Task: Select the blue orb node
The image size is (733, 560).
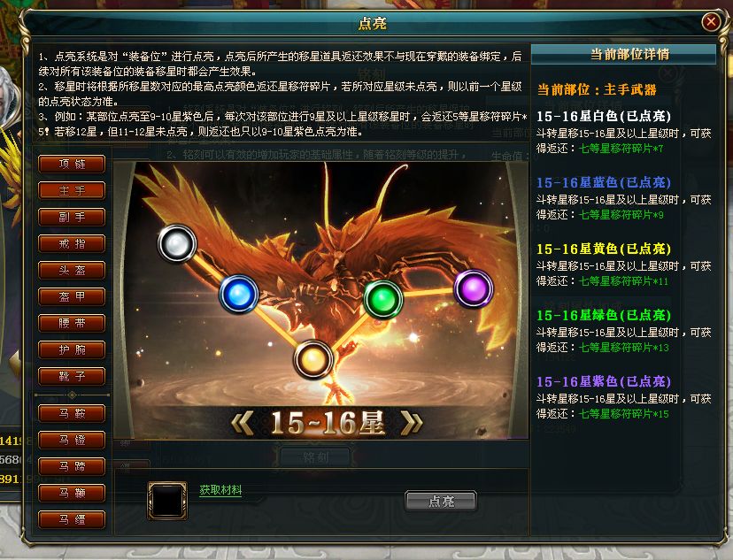Action: [x=239, y=295]
